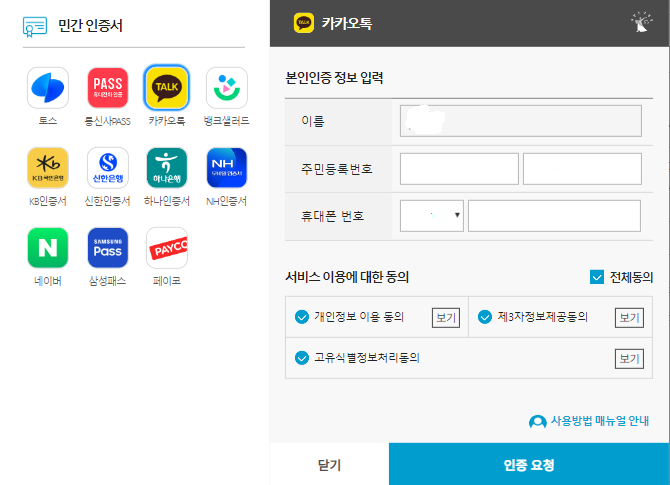Toggle 제3자정보제공동의 checkmark

[485, 317]
